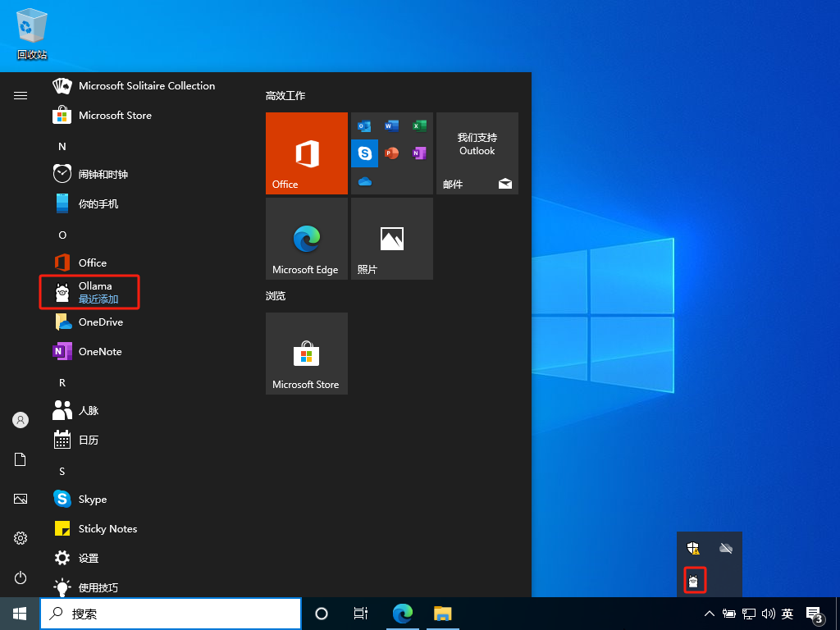Screen dimensions: 840x630
Task: Switch input language via the 英 indicator
Action: [x=787, y=614]
